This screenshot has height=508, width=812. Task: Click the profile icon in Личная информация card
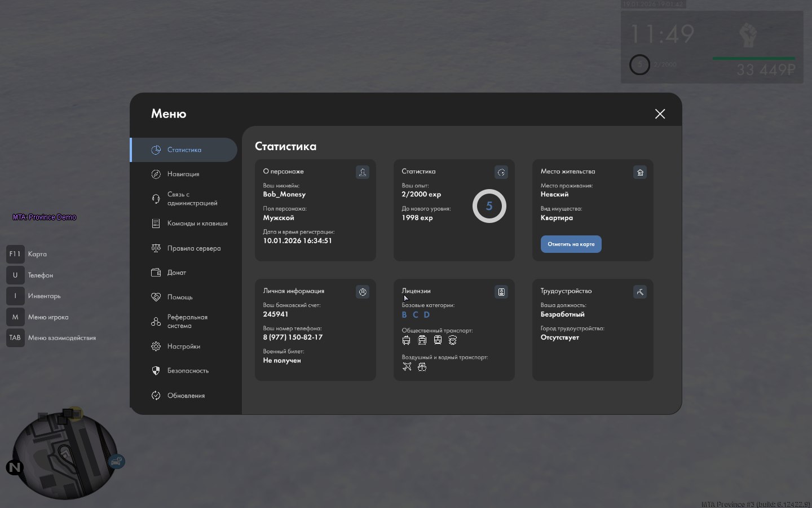[x=363, y=292]
